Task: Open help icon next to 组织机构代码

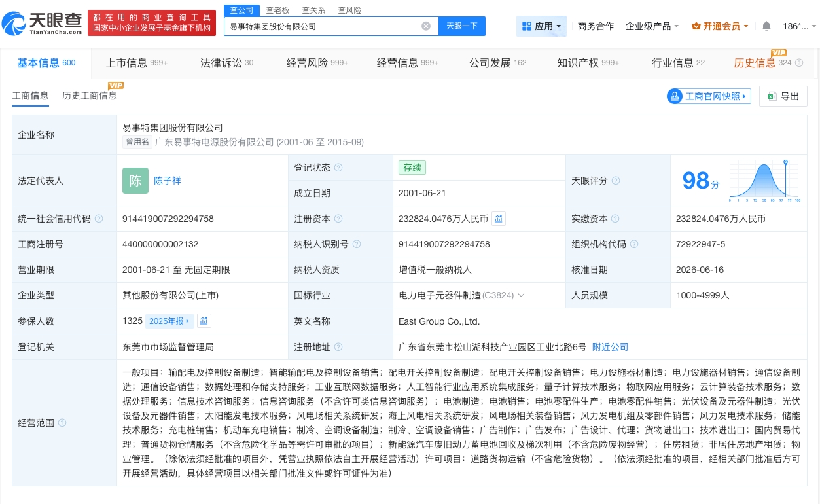Action: (x=634, y=244)
